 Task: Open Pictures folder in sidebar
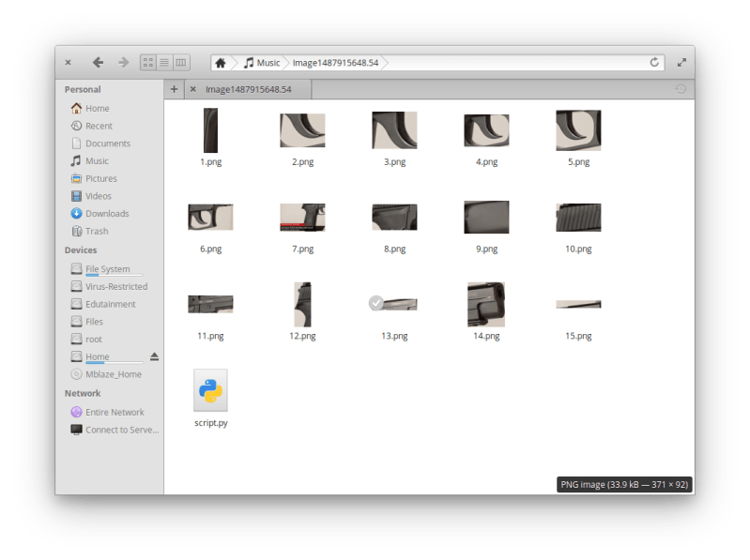94,178
